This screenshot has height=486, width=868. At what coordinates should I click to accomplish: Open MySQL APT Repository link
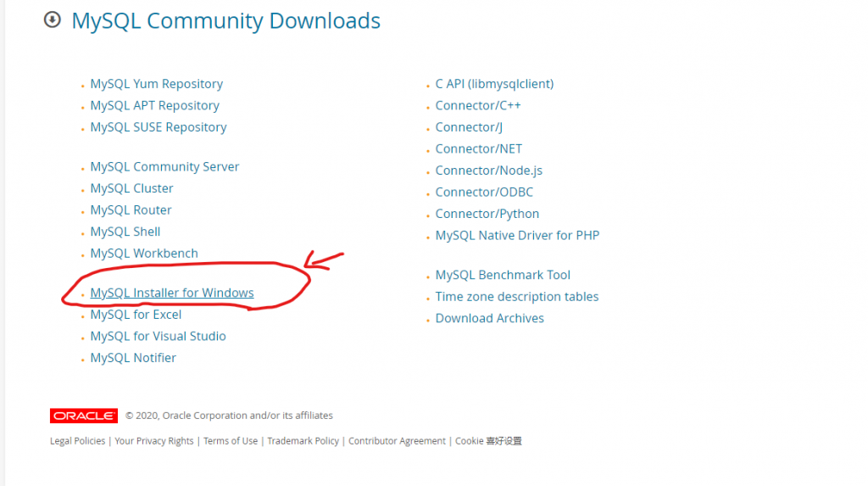[x=155, y=105]
